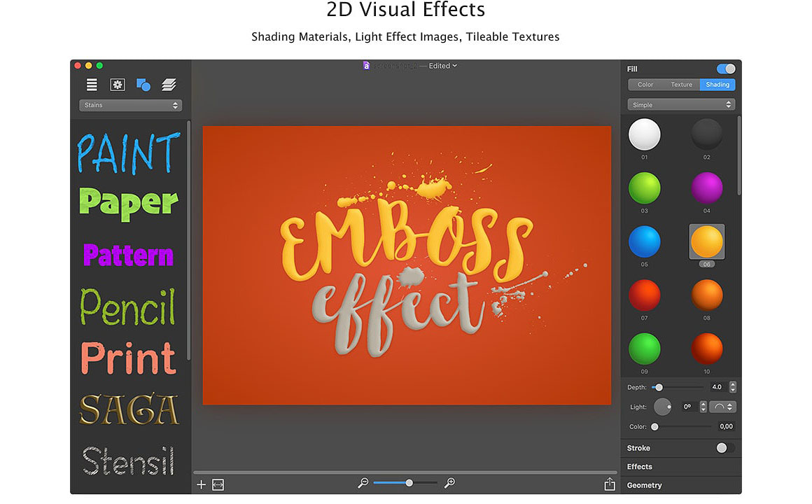Click the Color value 0,00
812x504 pixels.
(726, 426)
